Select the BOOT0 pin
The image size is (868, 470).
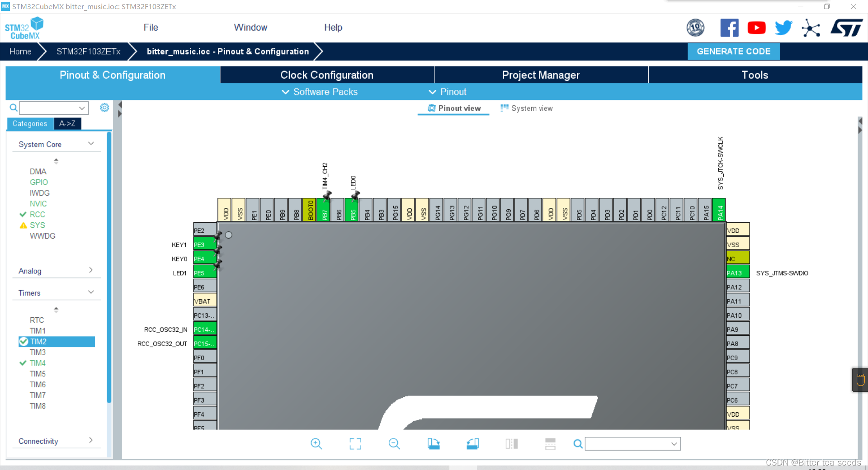point(310,210)
